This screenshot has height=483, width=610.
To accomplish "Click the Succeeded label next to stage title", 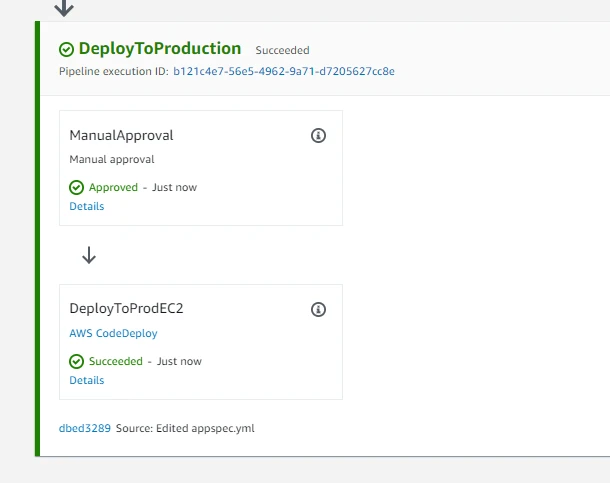I will (282, 50).
